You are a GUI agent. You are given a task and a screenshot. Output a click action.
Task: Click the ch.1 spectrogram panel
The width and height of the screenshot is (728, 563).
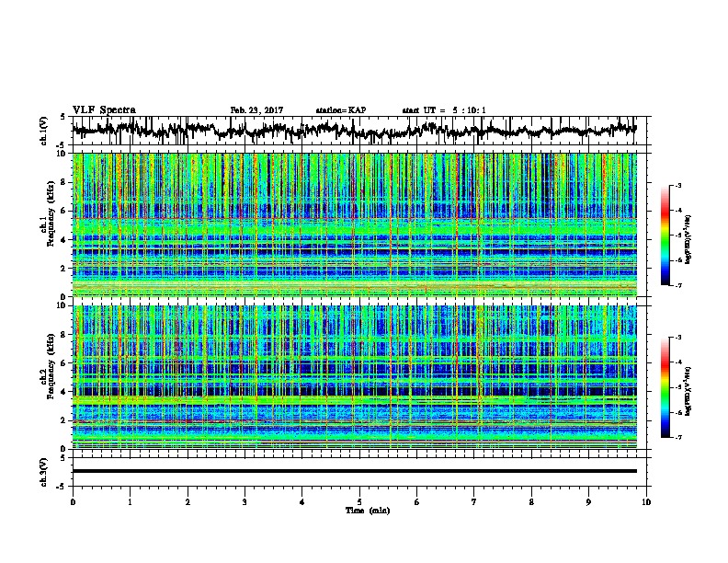coord(355,224)
